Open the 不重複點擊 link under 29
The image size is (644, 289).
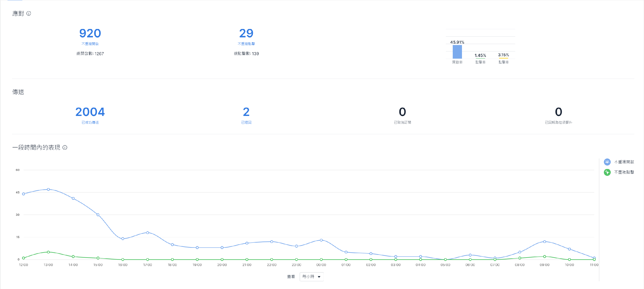click(x=246, y=44)
